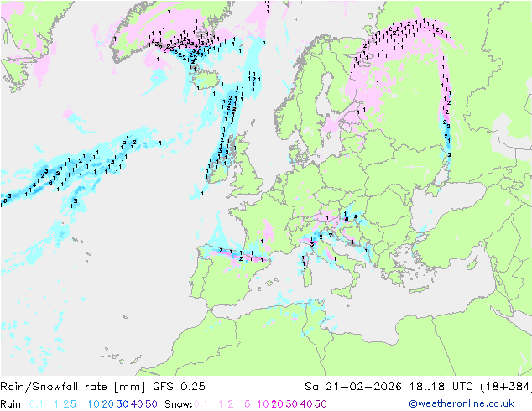
Task: Pick the Rain legend value 50
Action: [151, 404]
